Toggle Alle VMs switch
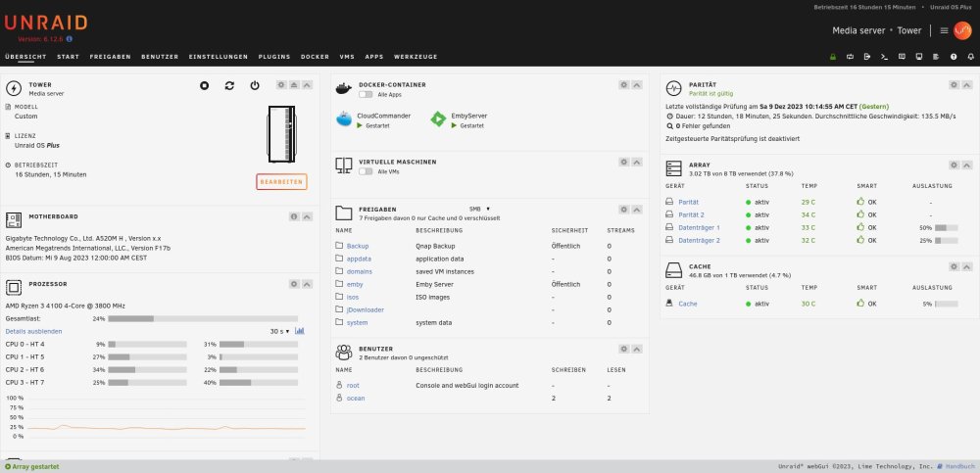The height and width of the screenshot is (473, 980). tap(366, 171)
